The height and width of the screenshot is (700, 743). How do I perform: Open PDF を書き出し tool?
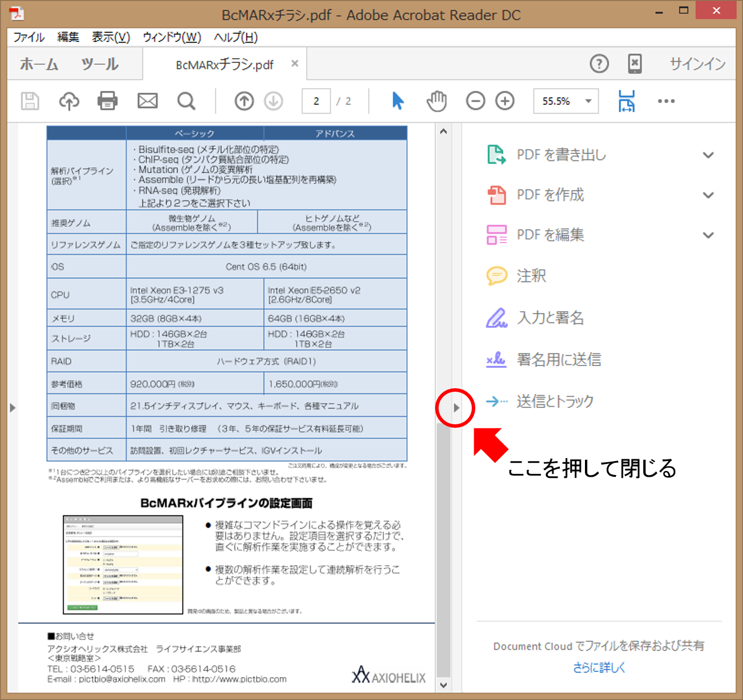click(x=546, y=155)
